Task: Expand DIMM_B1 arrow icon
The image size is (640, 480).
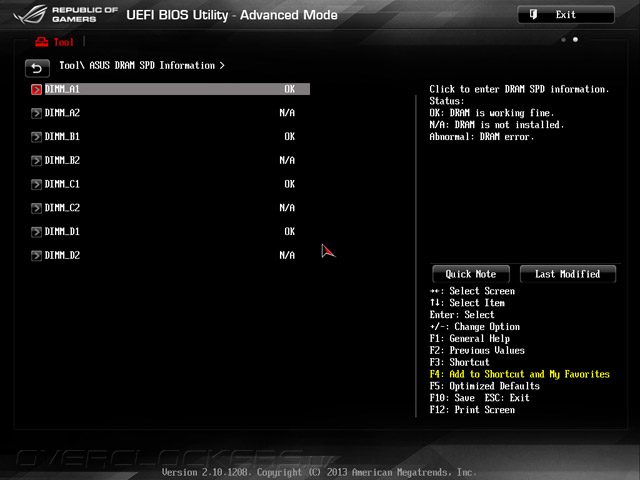Action: click(x=36, y=137)
